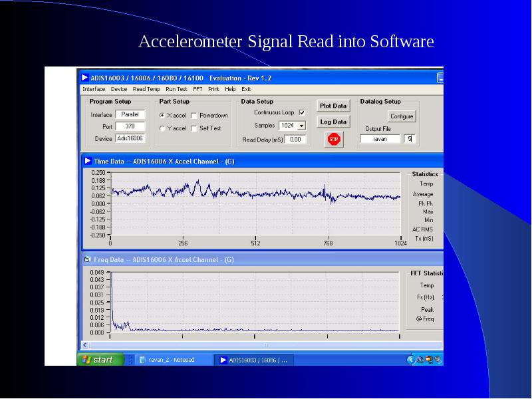Click the @ Freq FFT statistic label
532x399 pixels.
425,319
